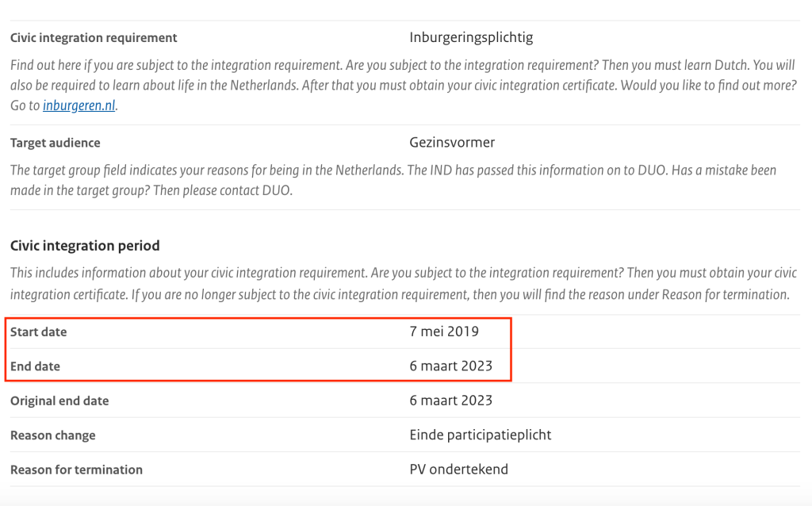The image size is (812, 506).
Task: Click the Reason change label
Action: (x=53, y=435)
